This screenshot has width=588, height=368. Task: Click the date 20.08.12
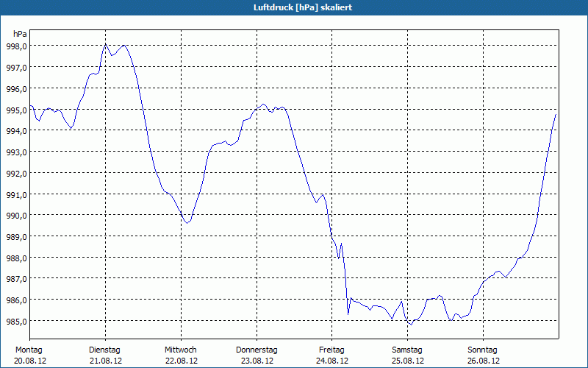[x=30, y=361]
